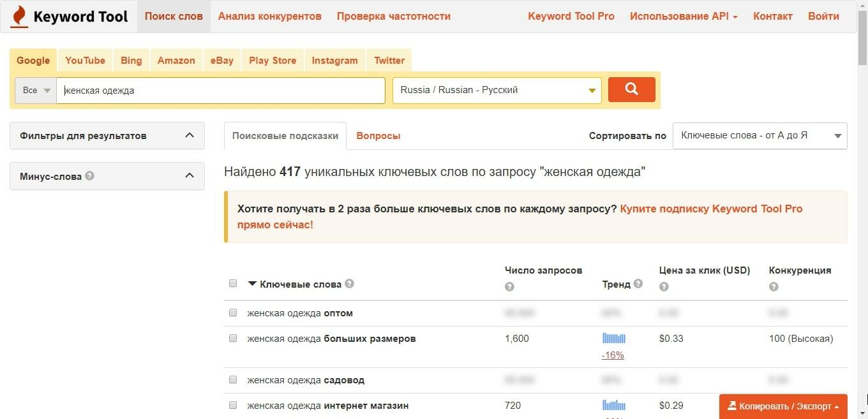Screen dimensions: 868x419
Task: Click the $0.33 cost per click value
Action: point(671,339)
